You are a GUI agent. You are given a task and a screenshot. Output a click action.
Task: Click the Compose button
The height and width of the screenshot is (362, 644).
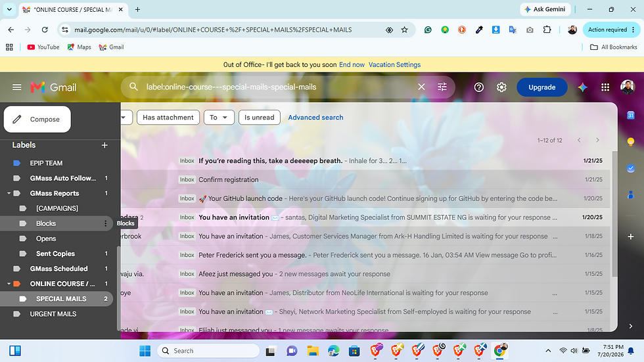[37, 119]
